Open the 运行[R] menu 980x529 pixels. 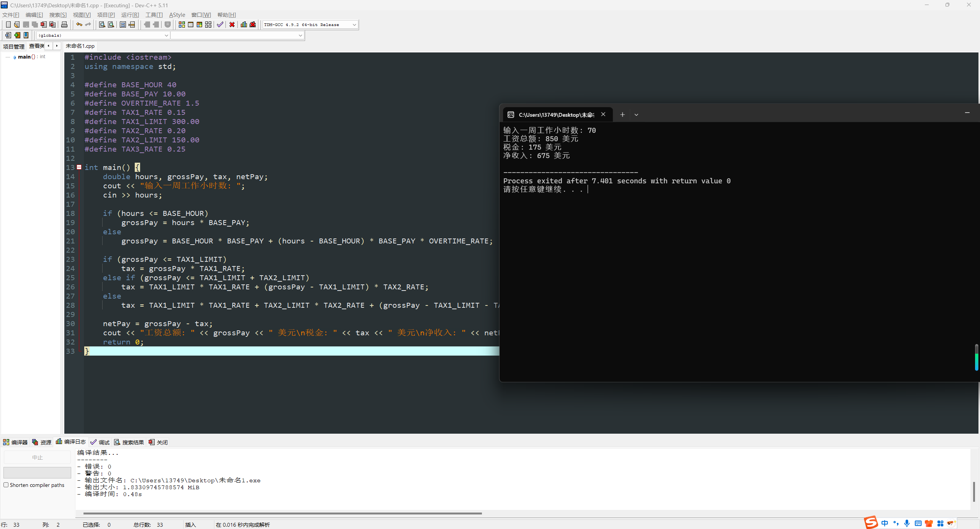(130, 15)
